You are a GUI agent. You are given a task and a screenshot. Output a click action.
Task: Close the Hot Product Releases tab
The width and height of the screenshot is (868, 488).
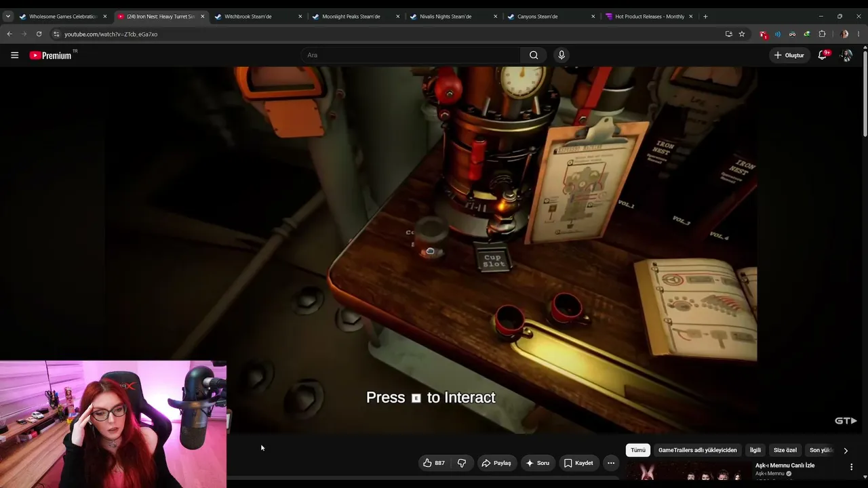point(691,16)
